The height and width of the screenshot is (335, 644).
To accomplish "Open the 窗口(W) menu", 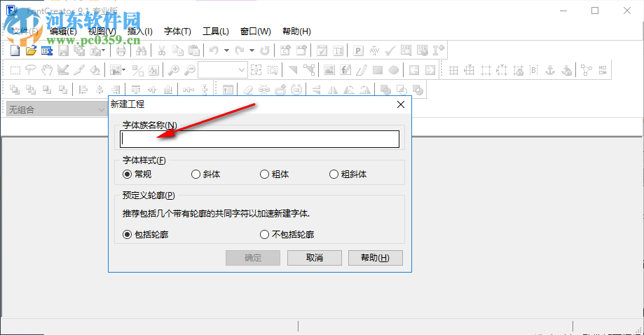I will (256, 32).
